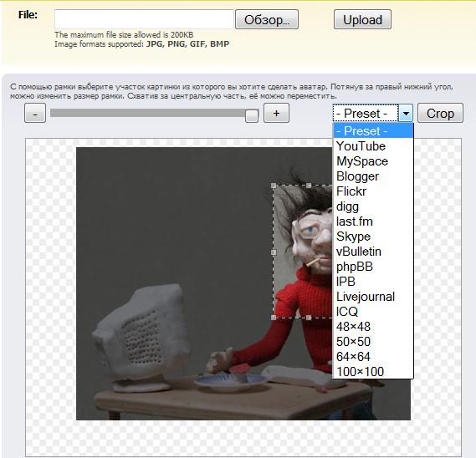This screenshot has height=458, width=476.
Task: Click the File path input field
Action: (144, 19)
